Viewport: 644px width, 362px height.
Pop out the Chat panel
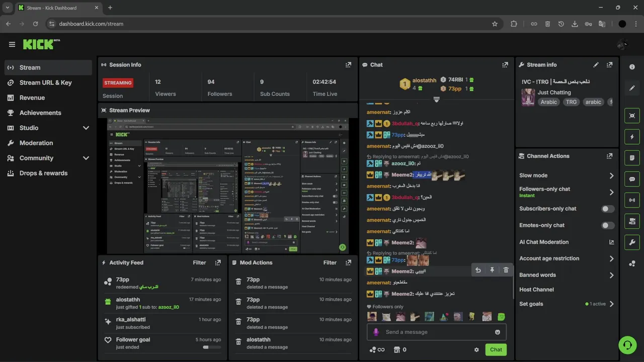(505, 65)
